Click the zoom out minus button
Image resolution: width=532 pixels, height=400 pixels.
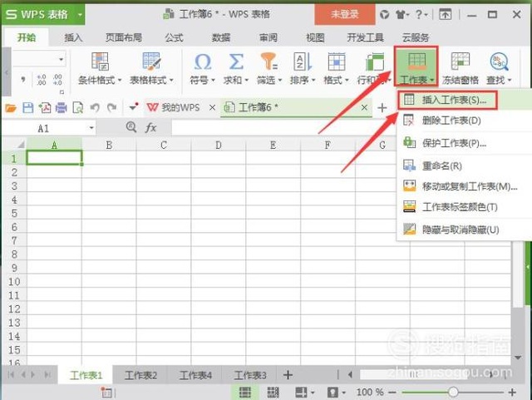pyautogui.click(x=392, y=393)
